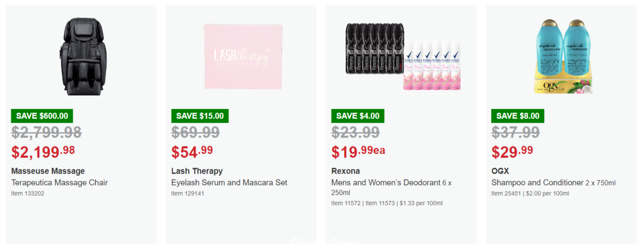Click the SAVE $600.00 badge
The width and height of the screenshot is (644, 251).
[42, 116]
